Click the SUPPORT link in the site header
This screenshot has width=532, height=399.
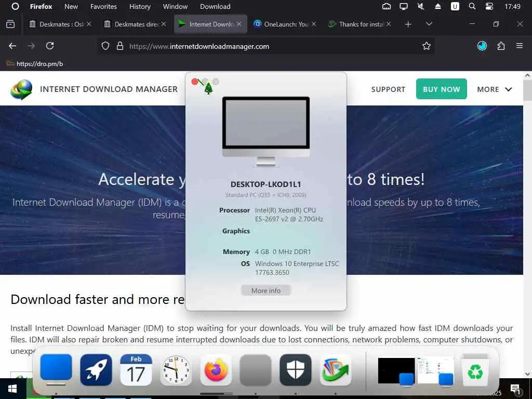[388, 89]
